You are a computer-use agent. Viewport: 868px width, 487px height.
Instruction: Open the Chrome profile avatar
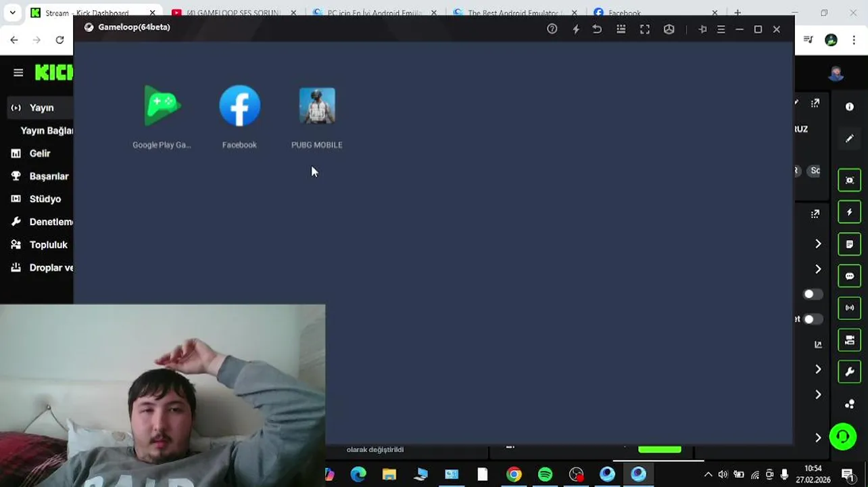pyautogui.click(x=831, y=40)
